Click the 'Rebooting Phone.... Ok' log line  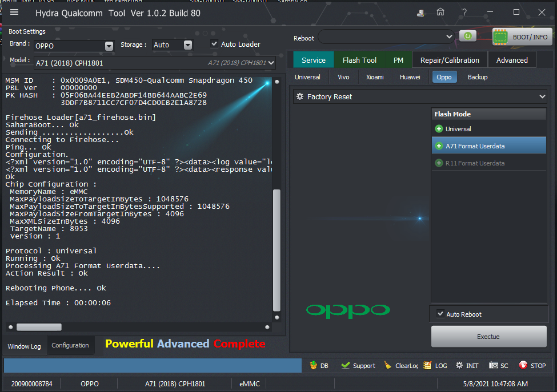(x=56, y=288)
